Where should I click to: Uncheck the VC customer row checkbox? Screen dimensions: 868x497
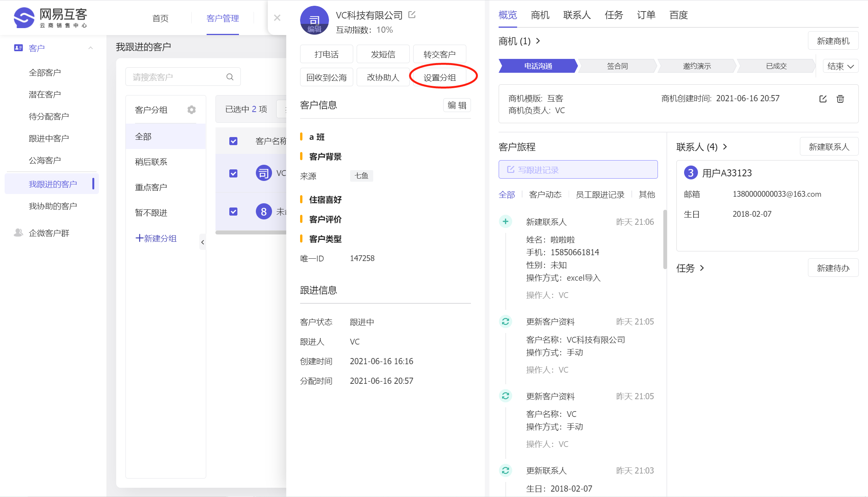(233, 173)
